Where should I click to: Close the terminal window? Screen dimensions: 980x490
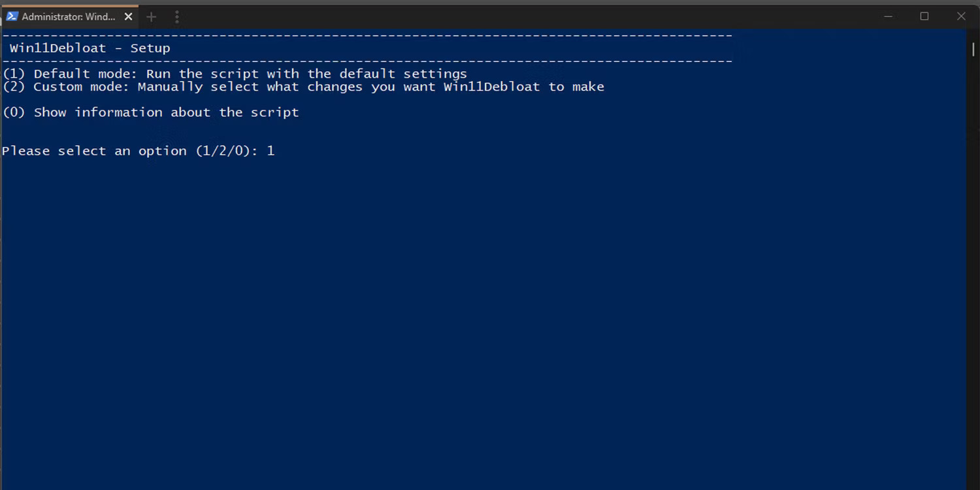[961, 16]
